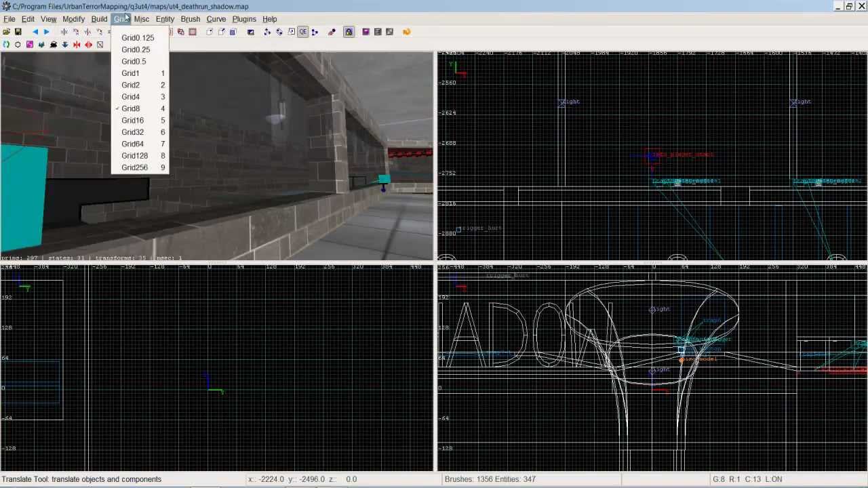This screenshot has height=488, width=868.
Task: Set grid size to Grid32
Action: 140,132
